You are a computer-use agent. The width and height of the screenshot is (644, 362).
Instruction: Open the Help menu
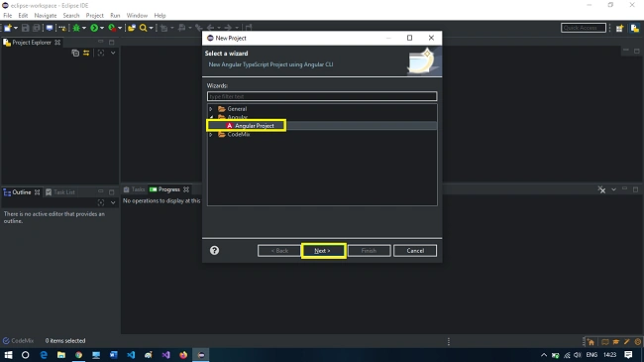tap(160, 15)
